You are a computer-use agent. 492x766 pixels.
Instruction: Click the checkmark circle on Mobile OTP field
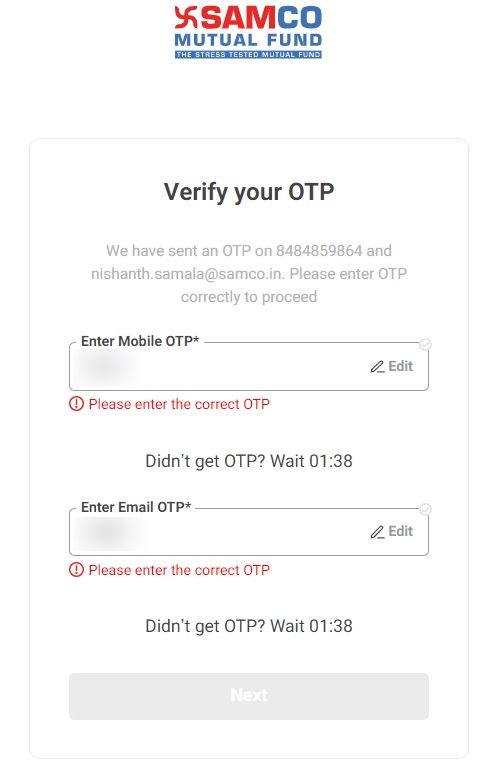tap(426, 344)
